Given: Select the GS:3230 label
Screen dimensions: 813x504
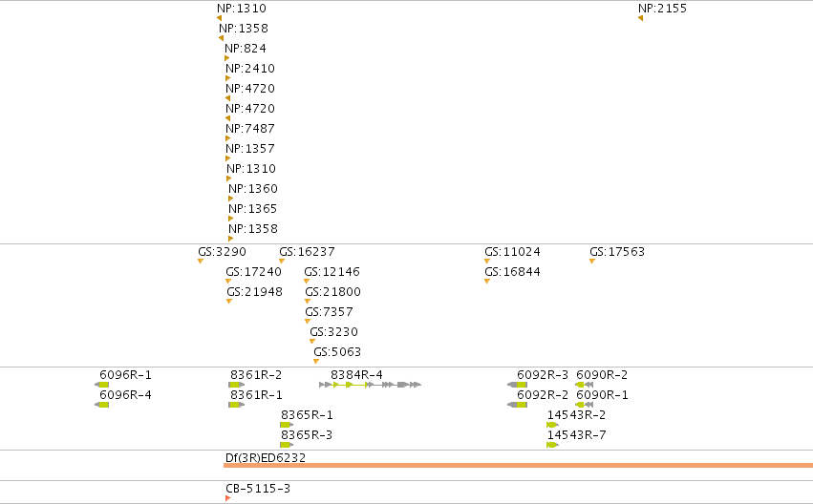Looking at the screenshot, I should (x=334, y=332).
